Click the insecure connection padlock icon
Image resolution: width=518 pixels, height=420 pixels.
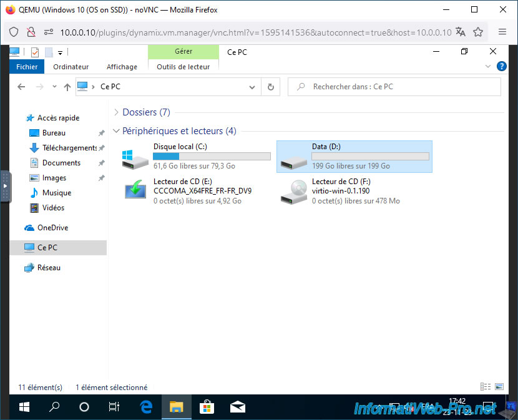point(31,32)
